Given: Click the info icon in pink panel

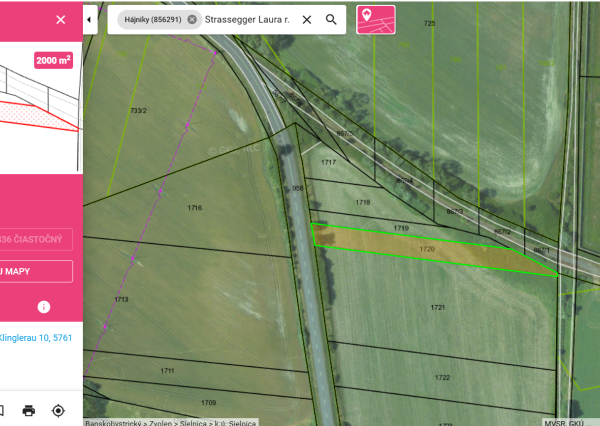Looking at the screenshot, I should 44,306.
